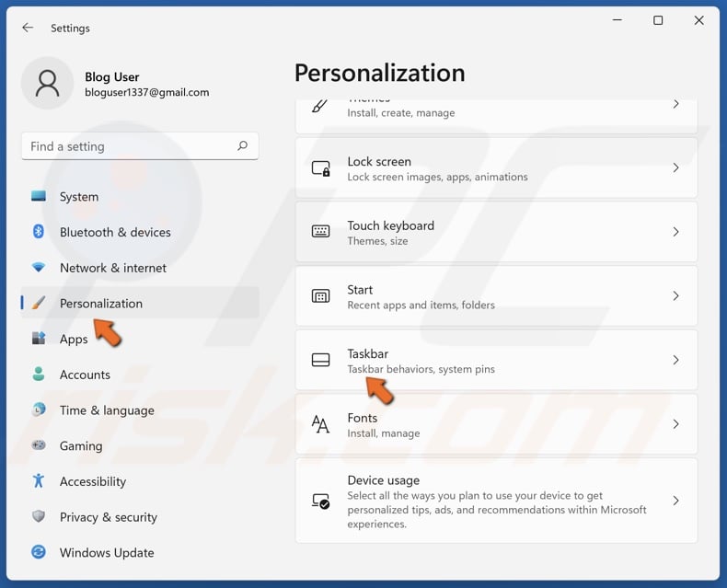
Task: Select Privacy & security label
Action: pyautogui.click(x=109, y=517)
